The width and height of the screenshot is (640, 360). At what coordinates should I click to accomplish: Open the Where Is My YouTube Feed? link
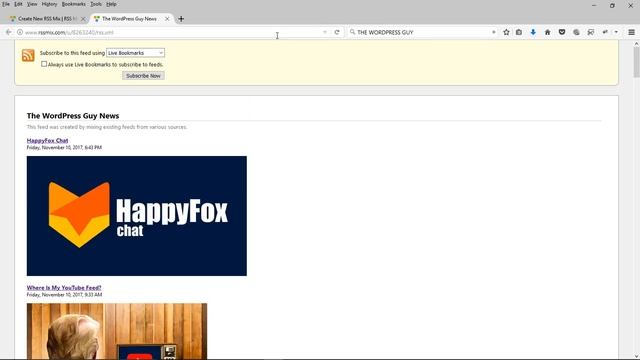tap(64, 288)
